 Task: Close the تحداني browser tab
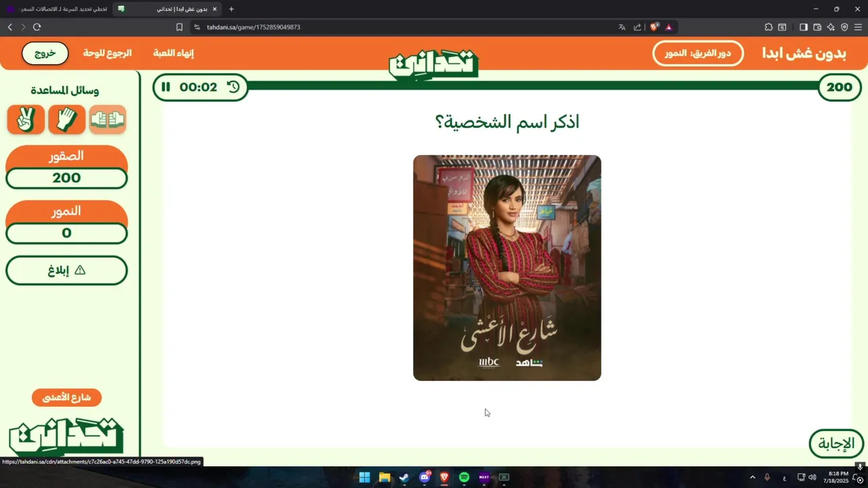[x=214, y=9]
